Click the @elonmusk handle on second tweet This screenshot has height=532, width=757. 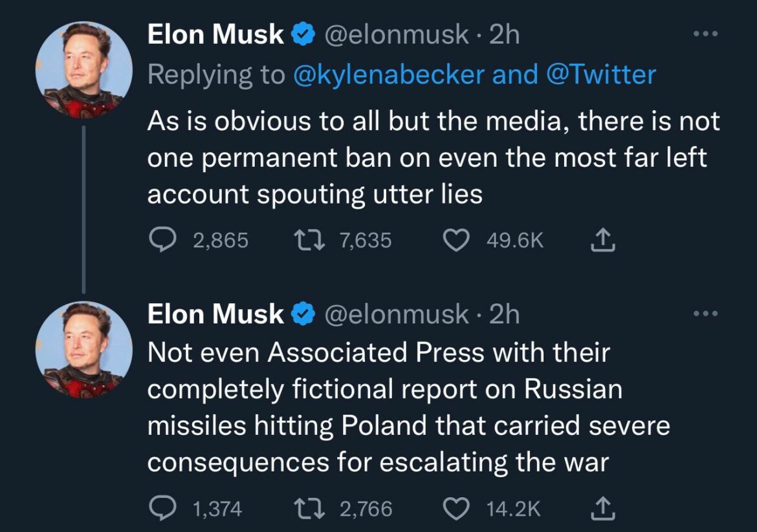[x=395, y=314]
